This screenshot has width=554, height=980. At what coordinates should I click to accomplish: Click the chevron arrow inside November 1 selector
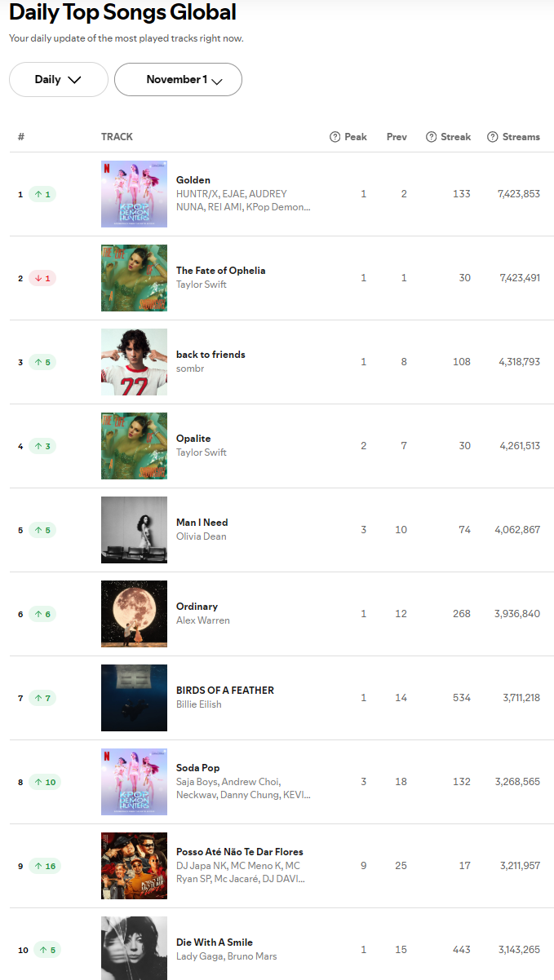click(x=217, y=81)
